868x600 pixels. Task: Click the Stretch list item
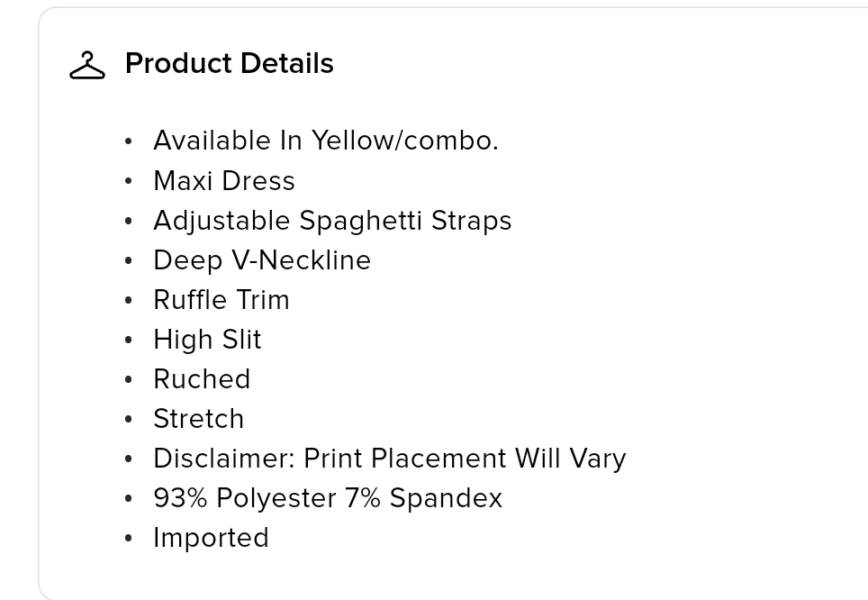pos(199,418)
